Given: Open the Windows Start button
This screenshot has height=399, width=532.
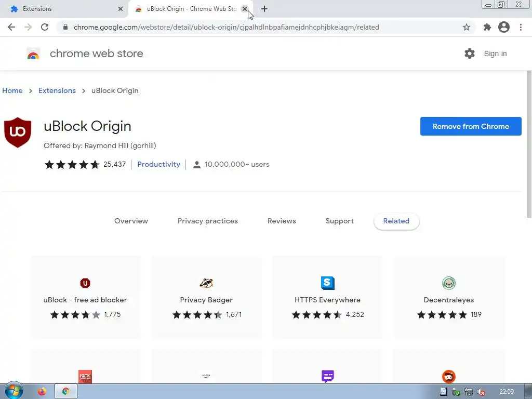Looking at the screenshot, I should (14, 391).
